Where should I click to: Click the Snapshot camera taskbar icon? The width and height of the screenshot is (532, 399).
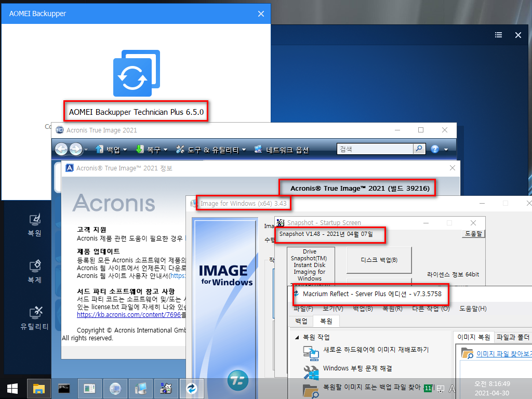click(166, 389)
